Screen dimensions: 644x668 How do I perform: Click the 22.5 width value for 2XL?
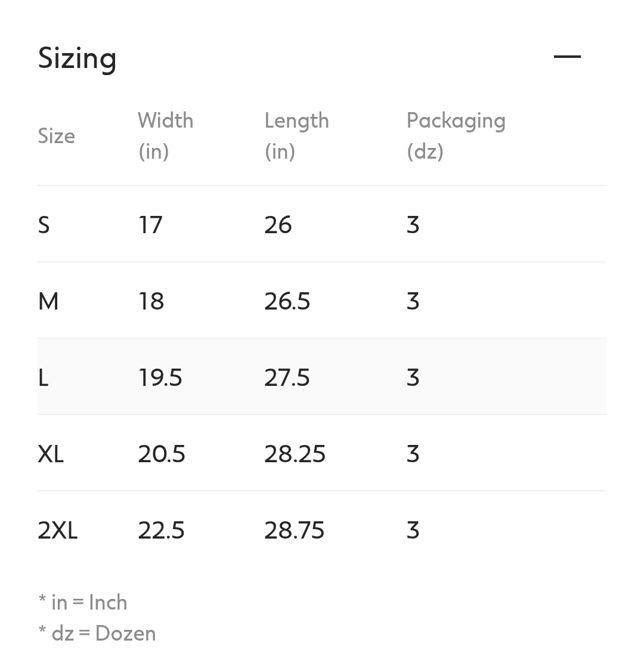click(x=162, y=530)
